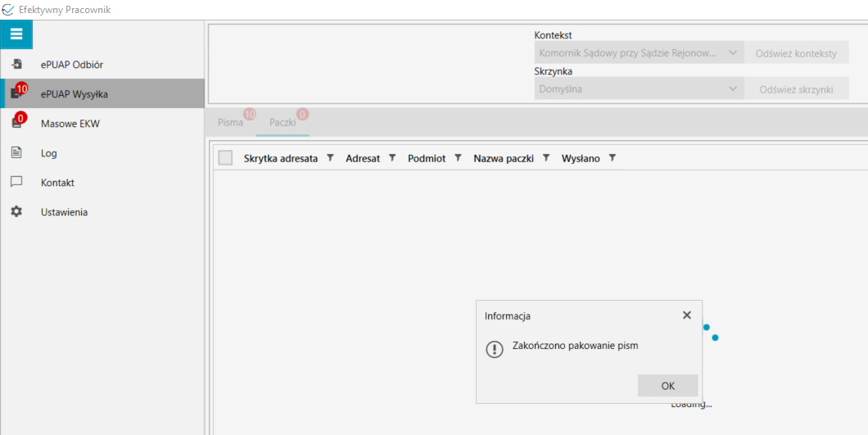The width and height of the screenshot is (868, 435).
Task: Click the badge 10 on Pisma tab
Action: coord(249,115)
